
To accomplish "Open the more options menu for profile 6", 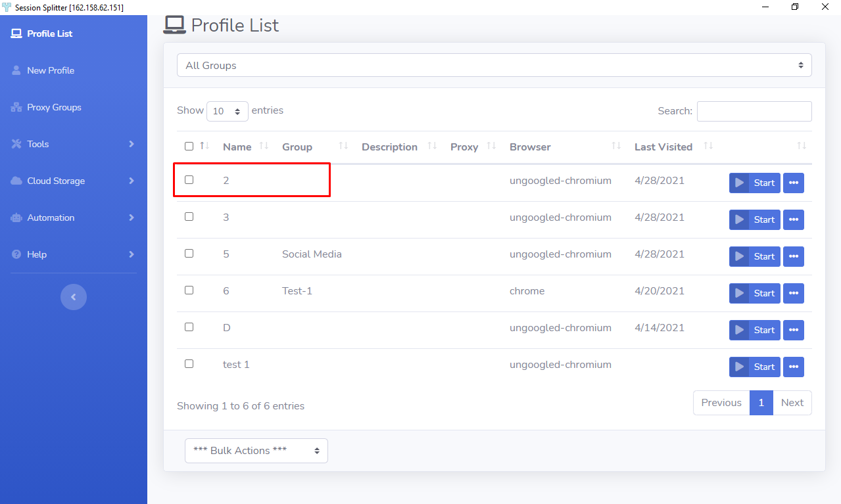I will tap(794, 293).
